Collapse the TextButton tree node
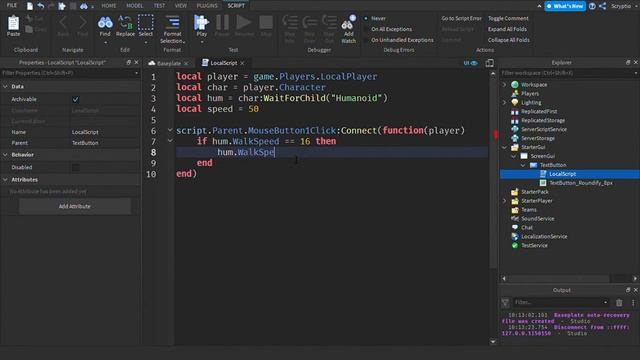Image resolution: width=640 pixels, height=360 pixels. click(x=523, y=165)
